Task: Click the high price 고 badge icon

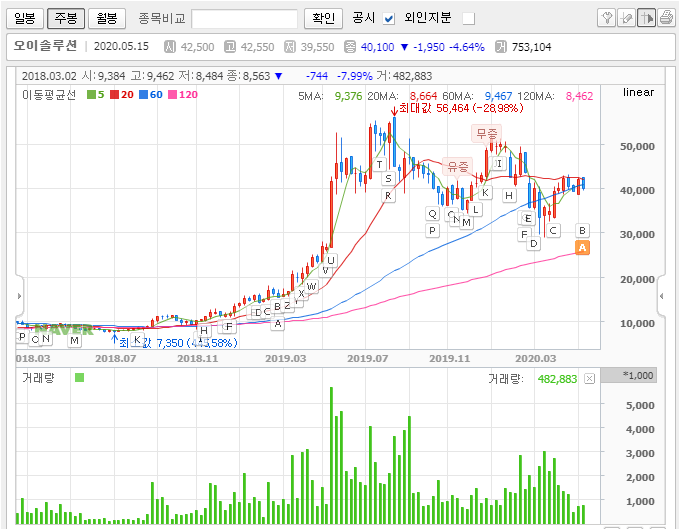Action: [x=230, y=47]
